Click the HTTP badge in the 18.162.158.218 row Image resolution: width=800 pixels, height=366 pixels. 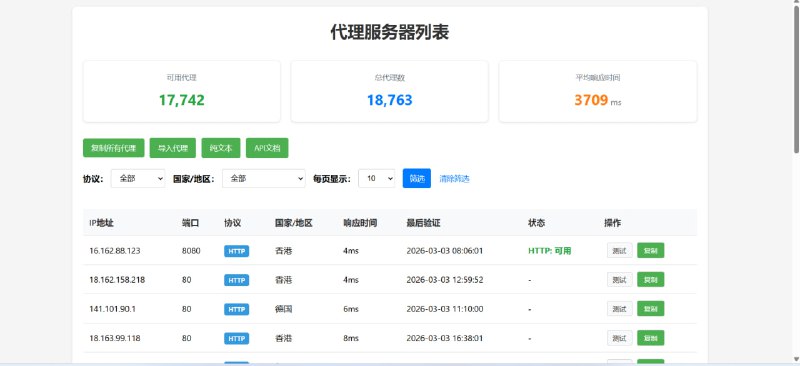click(x=236, y=280)
